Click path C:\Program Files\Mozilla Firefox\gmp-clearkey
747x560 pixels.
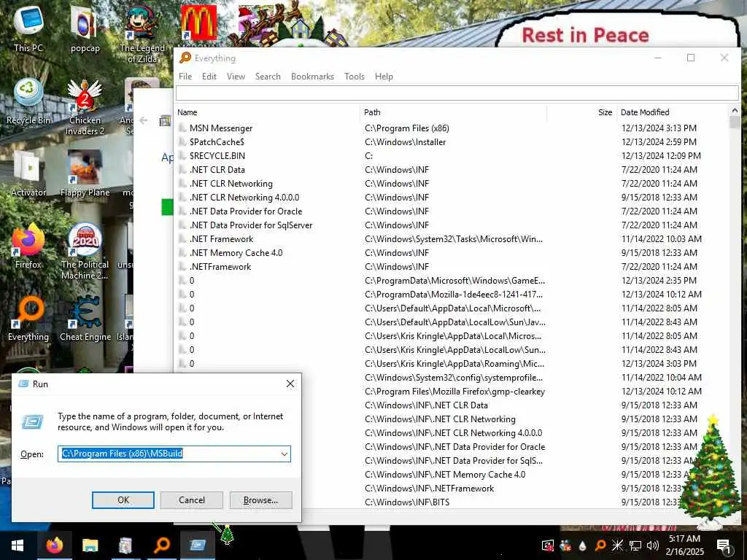tap(454, 392)
